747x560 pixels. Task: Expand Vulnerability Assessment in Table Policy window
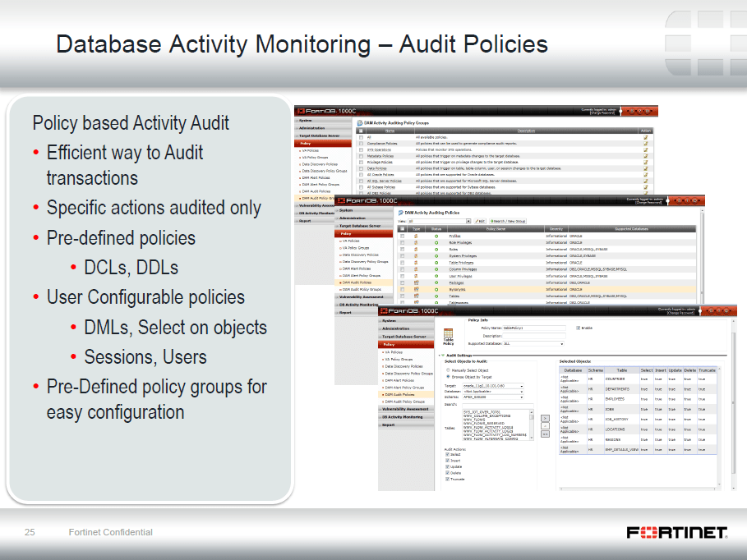[x=406, y=409]
